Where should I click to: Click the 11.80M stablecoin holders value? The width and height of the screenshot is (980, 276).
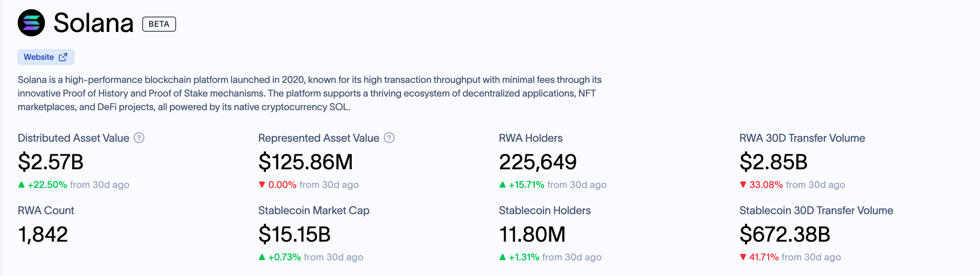532,234
